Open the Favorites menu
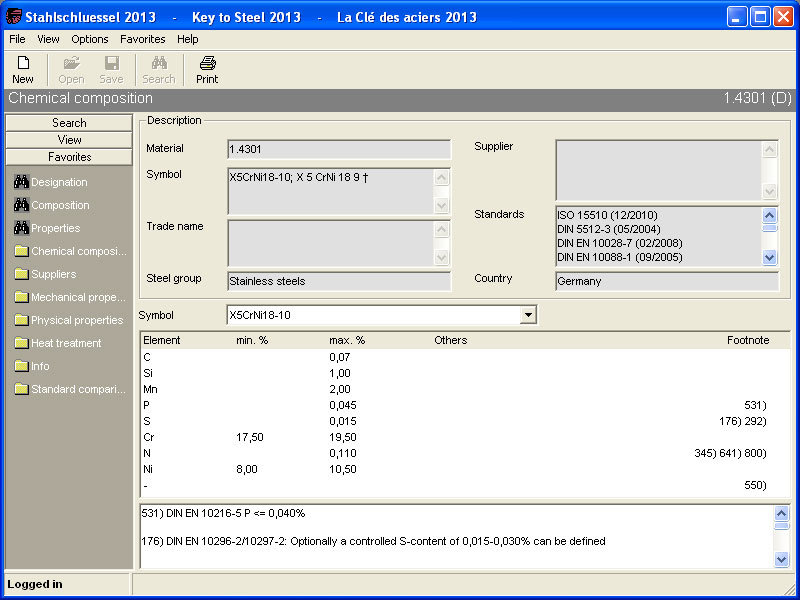Image resolution: width=800 pixels, height=600 pixels. coord(142,39)
